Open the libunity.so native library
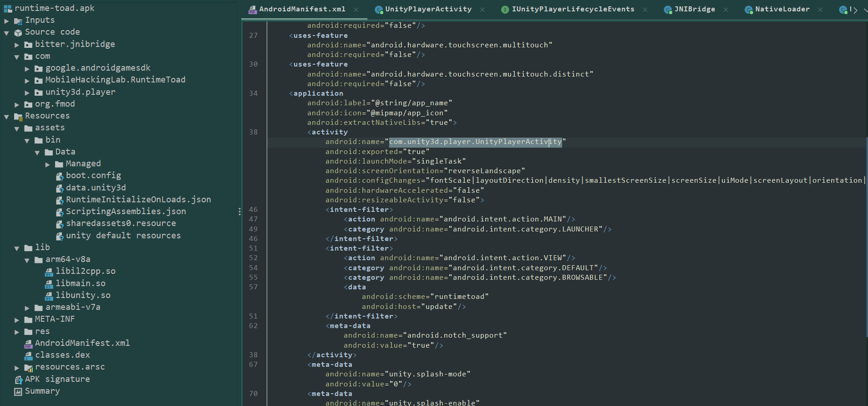 click(x=83, y=295)
